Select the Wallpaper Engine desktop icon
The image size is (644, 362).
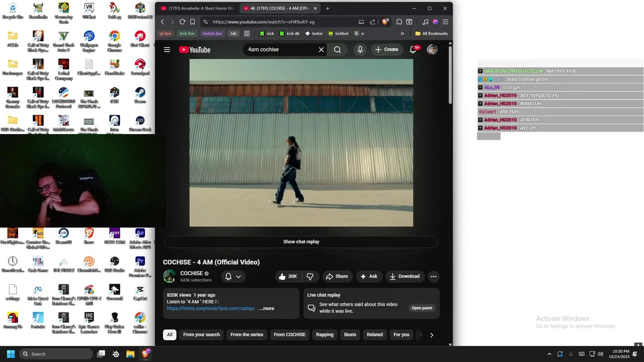(x=89, y=41)
